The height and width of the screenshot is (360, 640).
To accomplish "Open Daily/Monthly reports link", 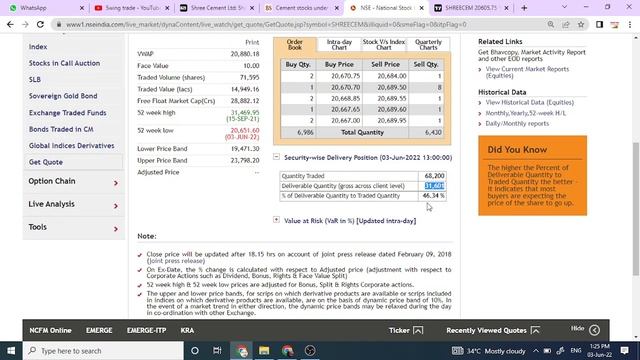I will tap(517, 124).
